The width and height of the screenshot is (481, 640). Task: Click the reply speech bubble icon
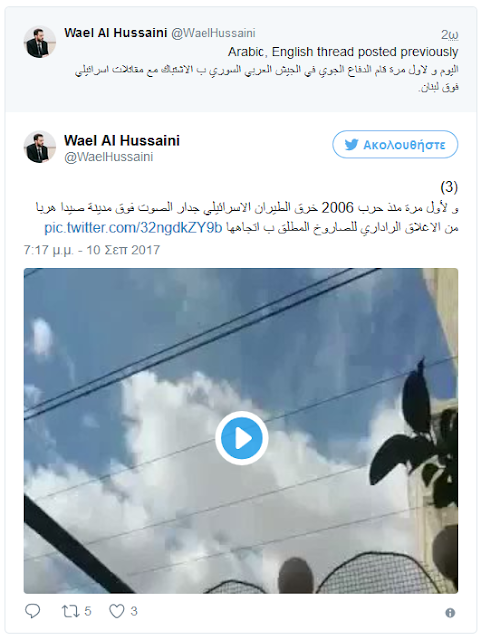(33, 611)
